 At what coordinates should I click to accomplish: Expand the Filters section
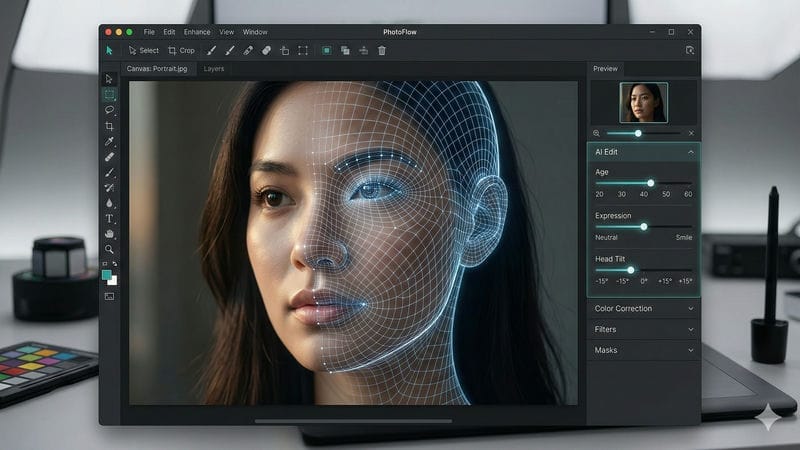691,330
